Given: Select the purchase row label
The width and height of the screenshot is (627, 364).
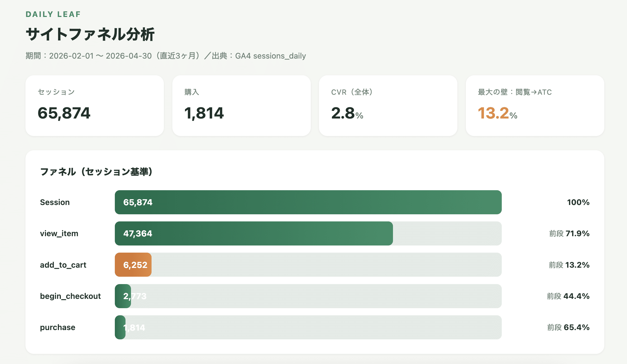Looking at the screenshot, I should (x=58, y=327).
